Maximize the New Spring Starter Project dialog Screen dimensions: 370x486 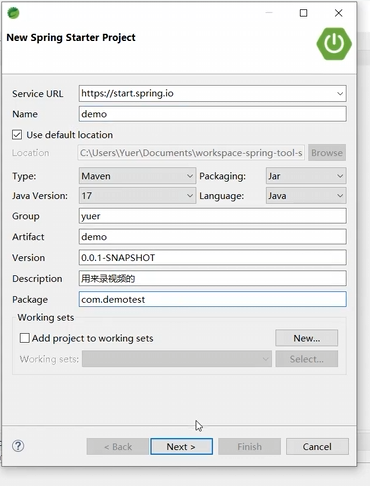coord(303,13)
